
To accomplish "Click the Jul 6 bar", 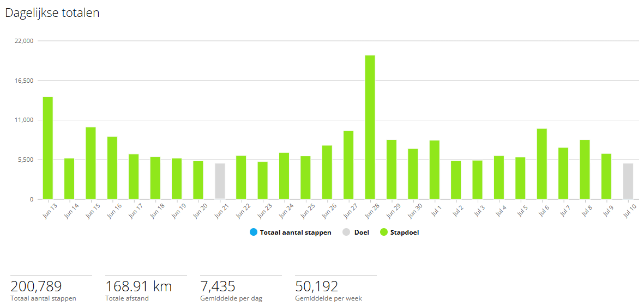I will [x=541, y=164].
